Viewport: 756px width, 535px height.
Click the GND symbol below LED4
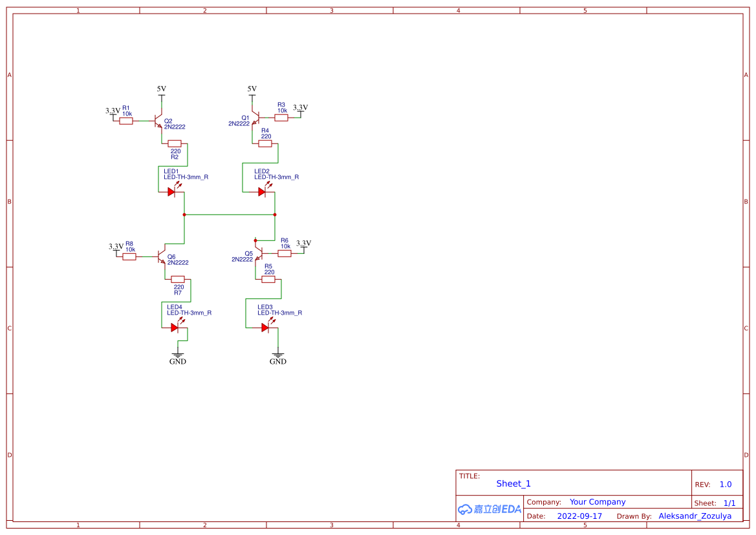177,355
